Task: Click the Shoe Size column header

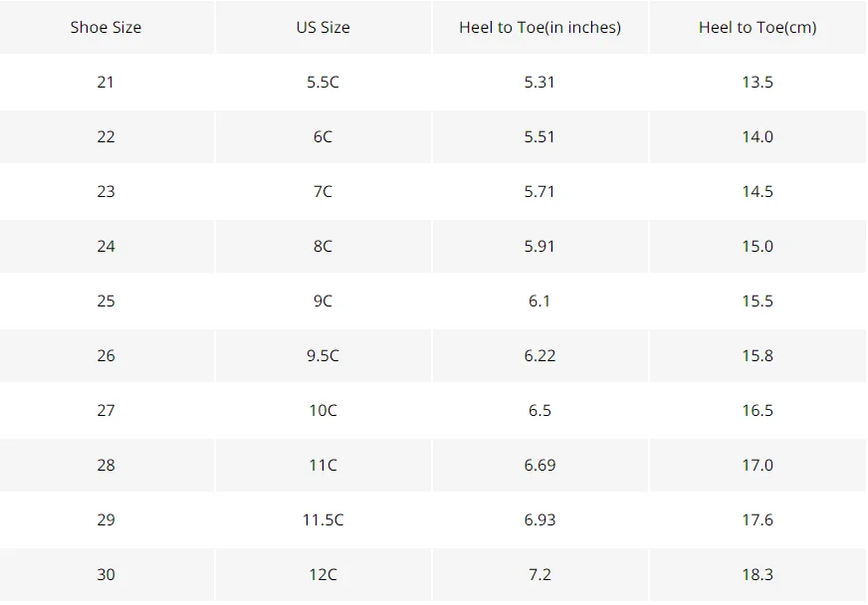Action: tap(106, 27)
